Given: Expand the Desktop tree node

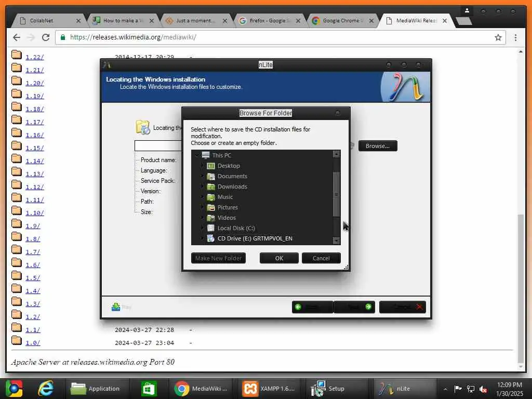Looking at the screenshot, I should pyautogui.click(x=202, y=166).
